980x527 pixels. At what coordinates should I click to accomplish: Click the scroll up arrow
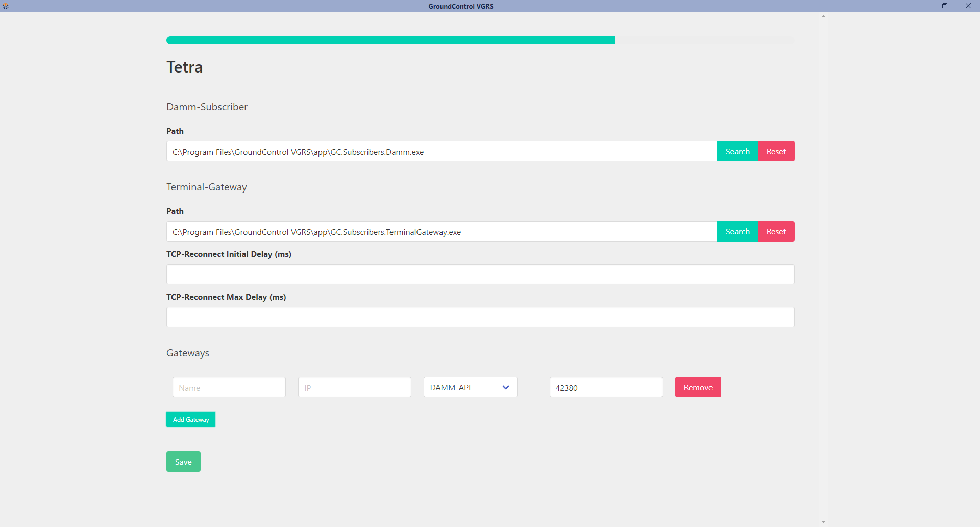[823, 17]
